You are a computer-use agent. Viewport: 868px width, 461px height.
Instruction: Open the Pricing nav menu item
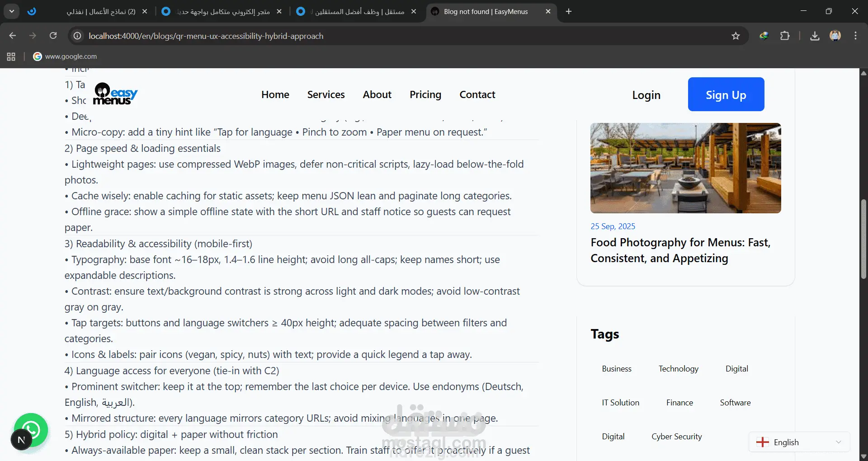coord(425,94)
